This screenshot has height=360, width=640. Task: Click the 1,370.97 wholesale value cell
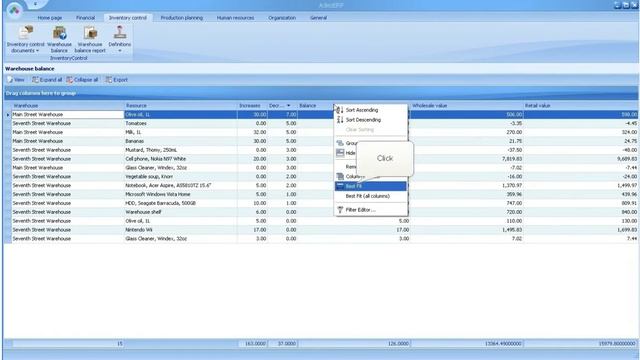[x=467, y=185]
